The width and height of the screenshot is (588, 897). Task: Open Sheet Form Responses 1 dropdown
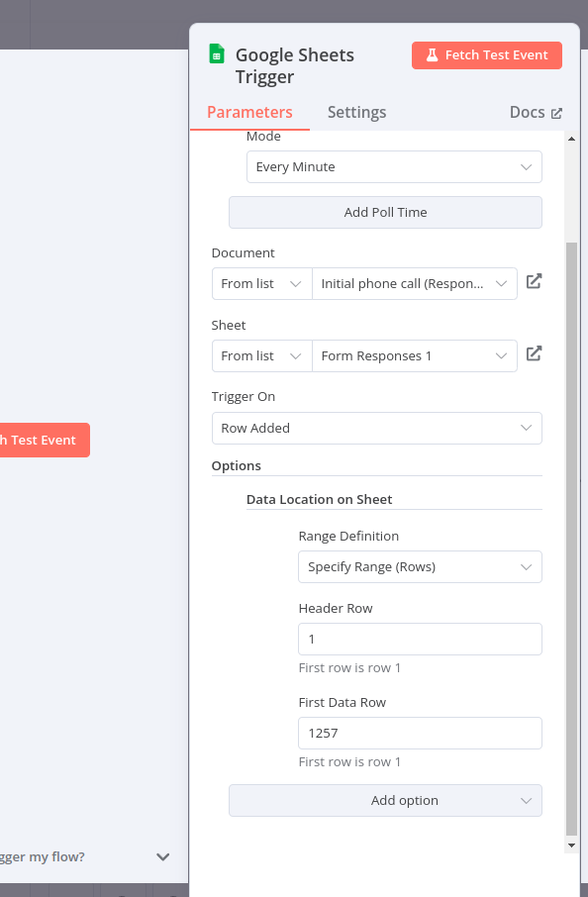[x=415, y=355]
